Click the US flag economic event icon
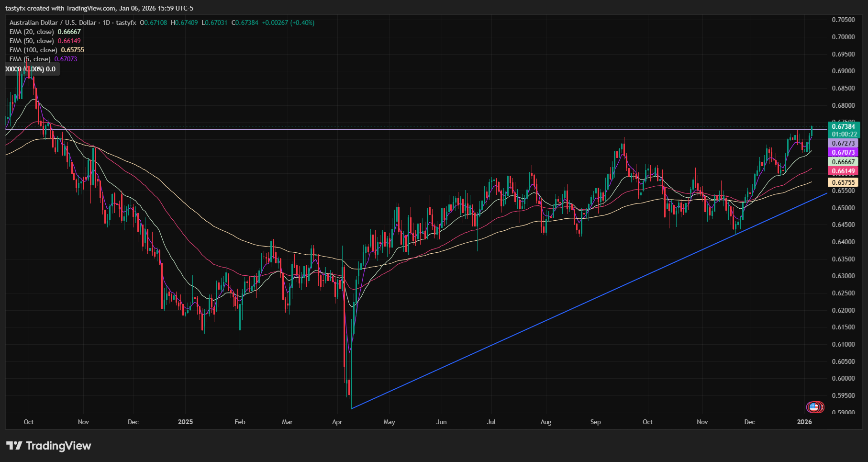 (x=814, y=407)
